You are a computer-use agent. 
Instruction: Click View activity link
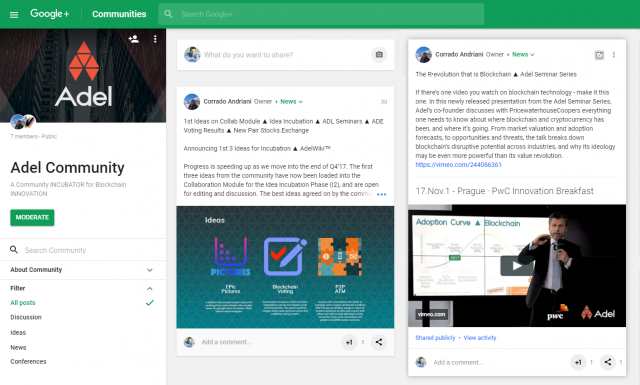[480, 338]
